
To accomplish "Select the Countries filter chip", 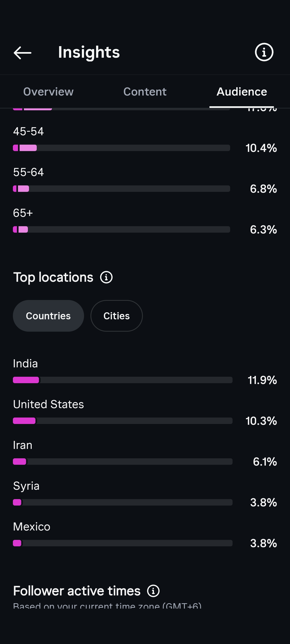I will [48, 316].
